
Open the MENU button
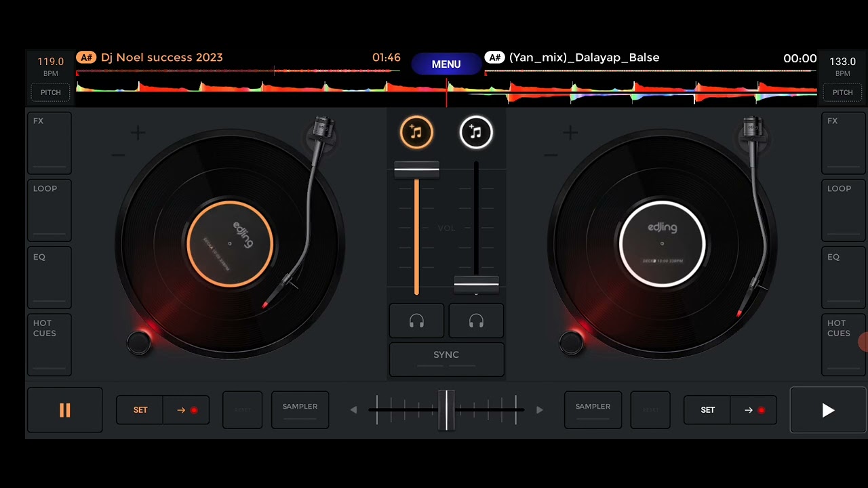pyautogui.click(x=446, y=64)
